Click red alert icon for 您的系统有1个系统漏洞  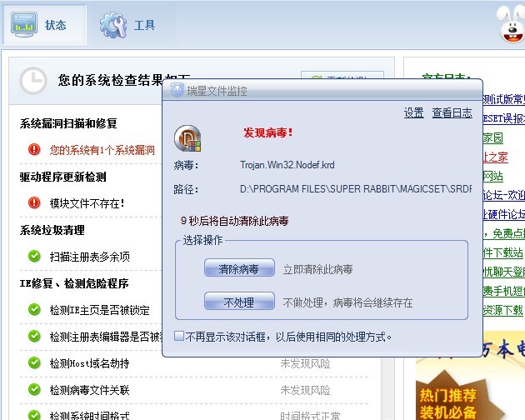(x=34, y=149)
